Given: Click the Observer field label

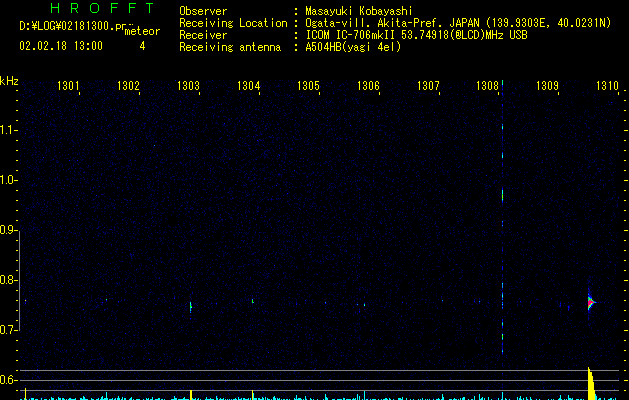Looking at the screenshot, I should 203,11.
